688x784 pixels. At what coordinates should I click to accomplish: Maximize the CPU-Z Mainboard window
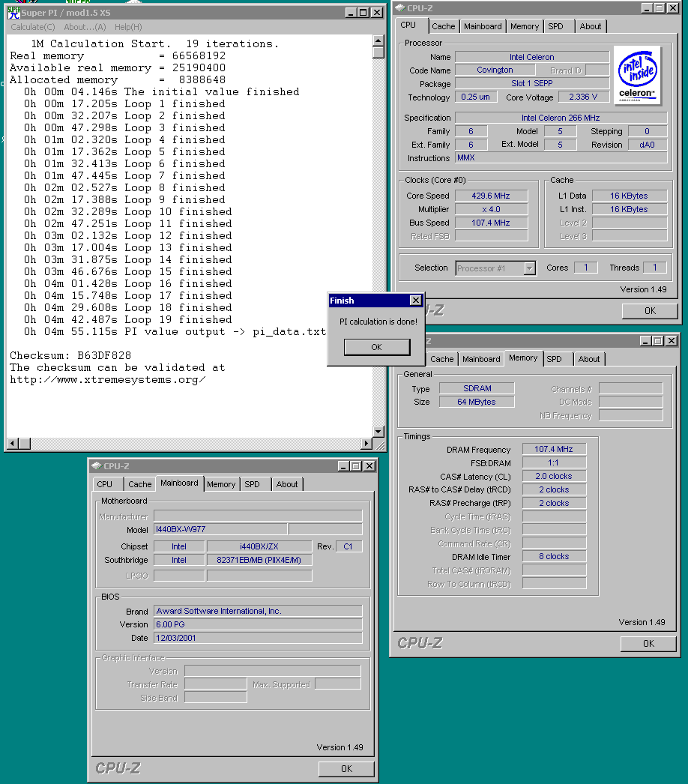click(x=356, y=466)
